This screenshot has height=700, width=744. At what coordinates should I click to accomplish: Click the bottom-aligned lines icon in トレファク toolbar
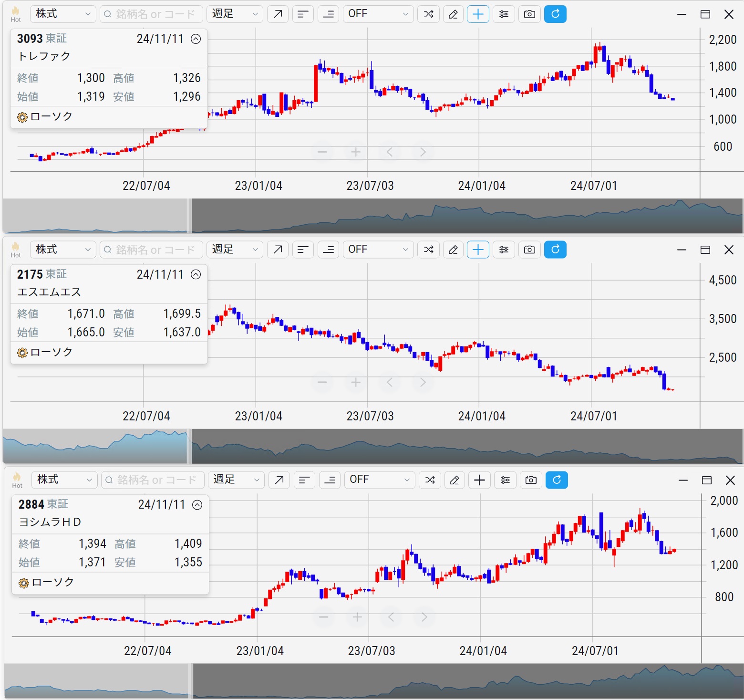[328, 14]
